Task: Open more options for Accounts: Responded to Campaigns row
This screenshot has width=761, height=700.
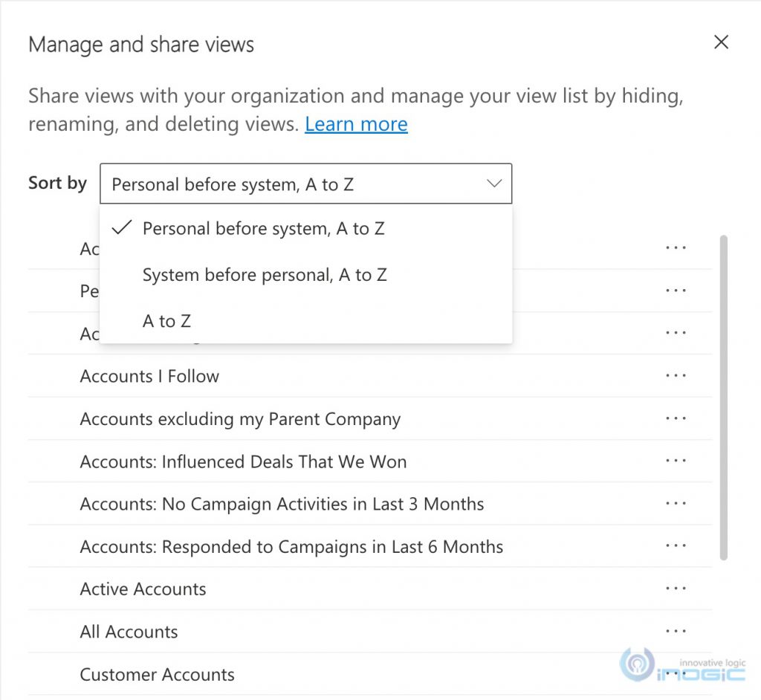Action: tap(676, 545)
